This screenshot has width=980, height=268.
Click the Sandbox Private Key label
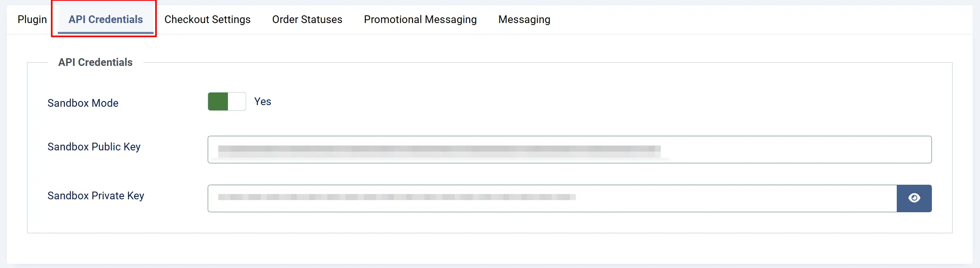[x=96, y=196]
